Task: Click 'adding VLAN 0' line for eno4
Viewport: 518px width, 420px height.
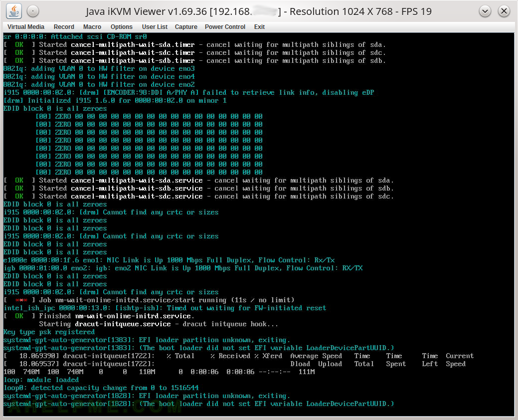Action: click(x=99, y=76)
